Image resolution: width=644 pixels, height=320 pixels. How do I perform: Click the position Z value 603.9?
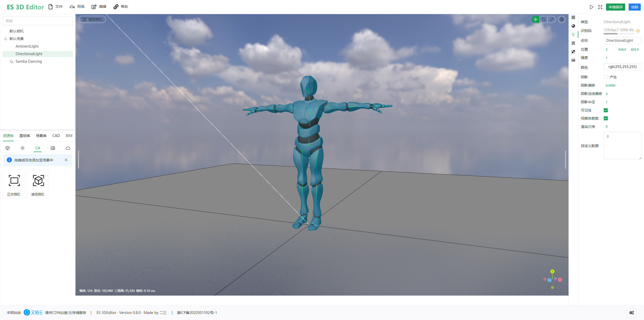(635, 50)
